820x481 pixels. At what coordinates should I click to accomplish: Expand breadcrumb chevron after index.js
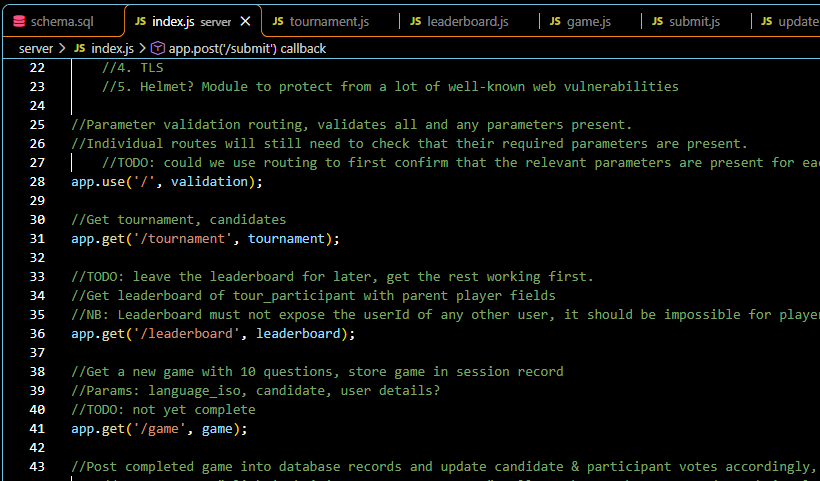[x=142, y=49]
